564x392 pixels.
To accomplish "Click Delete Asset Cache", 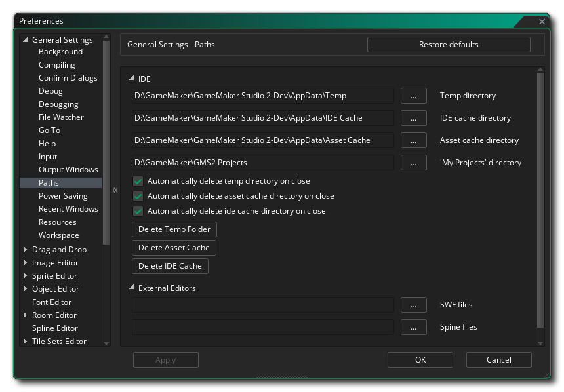I will point(174,248).
